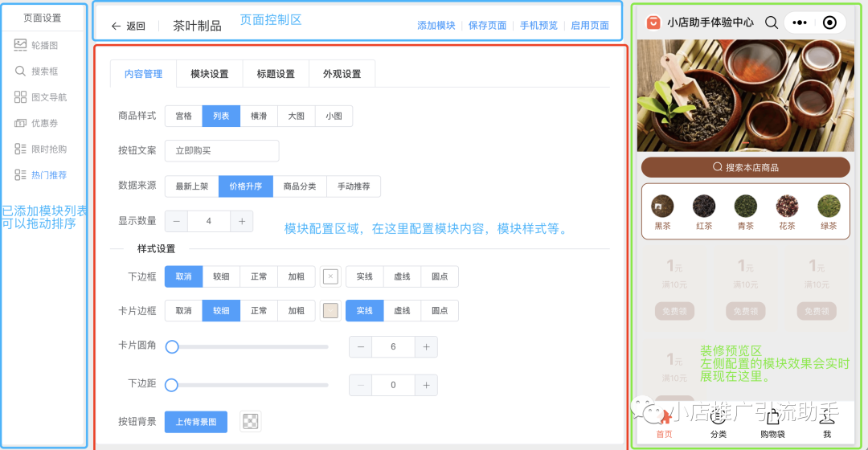Image resolution: width=868 pixels, height=450 pixels.
Task: Set 卡片边框 thickness to 加粗
Action: [x=296, y=310]
